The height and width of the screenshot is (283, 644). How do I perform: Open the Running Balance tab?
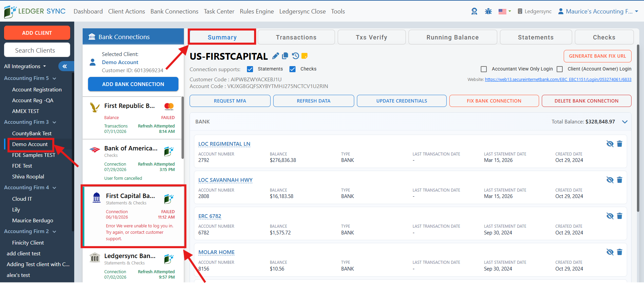453,37
